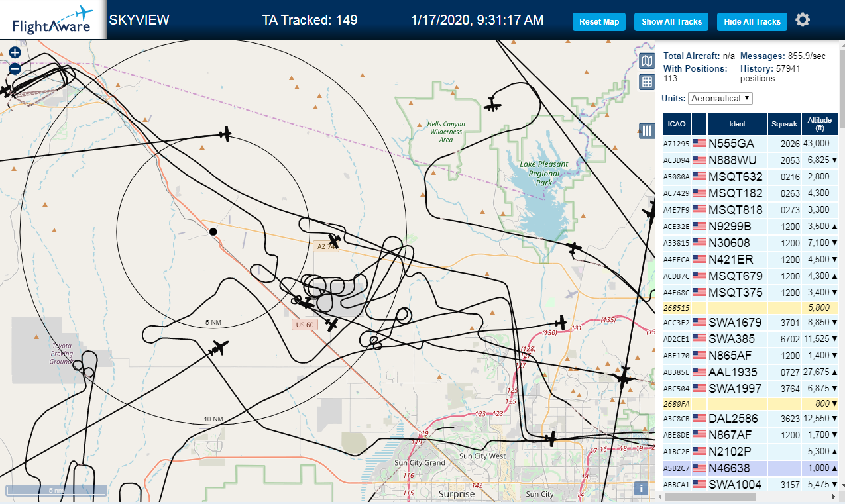The width and height of the screenshot is (845, 504).
Task: Open the map info button
Action: point(640,489)
